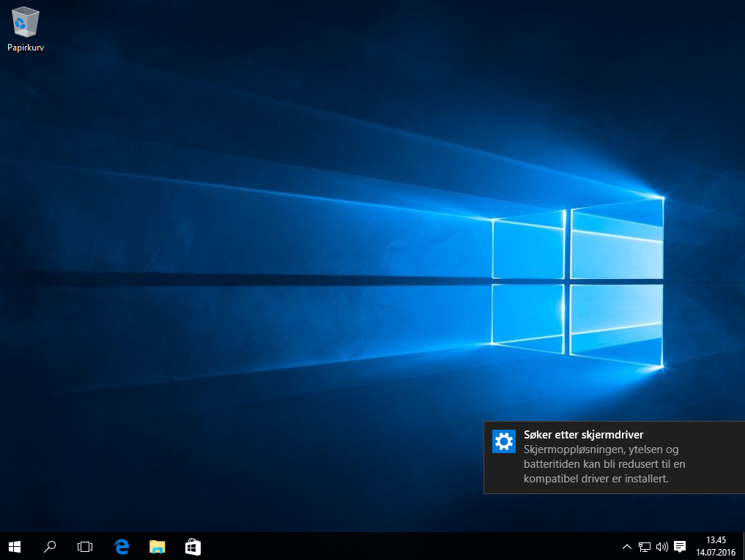Click the notification text about 'Skjermoppløsningen'
745x560 pixels.
tap(604, 464)
